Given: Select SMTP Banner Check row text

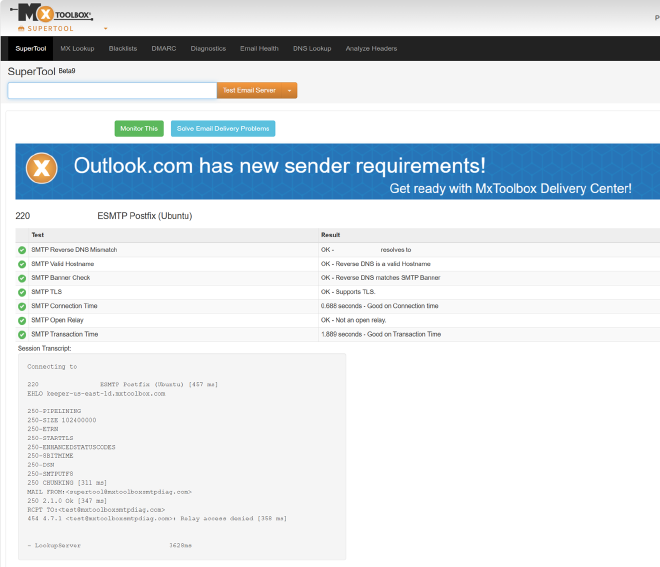Looking at the screenshot, I should click(x=61, y=278).
